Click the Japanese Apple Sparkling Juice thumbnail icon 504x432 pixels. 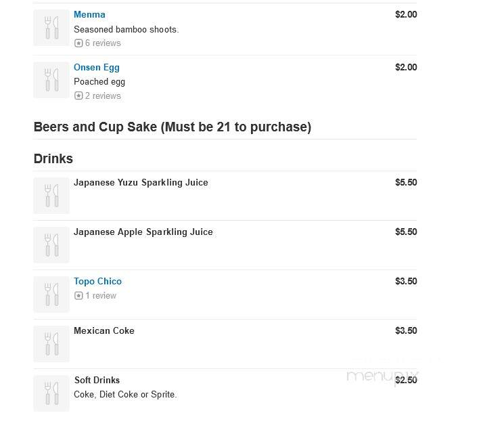(x=51, y=245)
